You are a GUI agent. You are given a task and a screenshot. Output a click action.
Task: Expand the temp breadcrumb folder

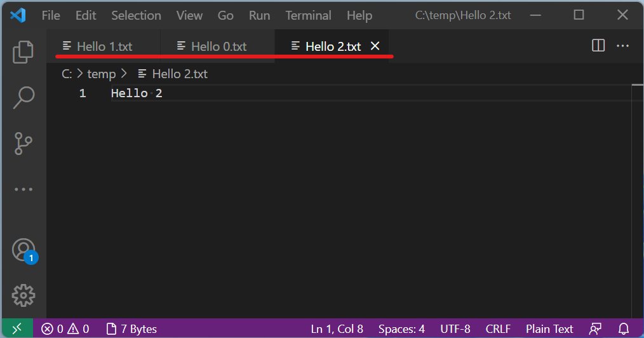tap(102, 74)
